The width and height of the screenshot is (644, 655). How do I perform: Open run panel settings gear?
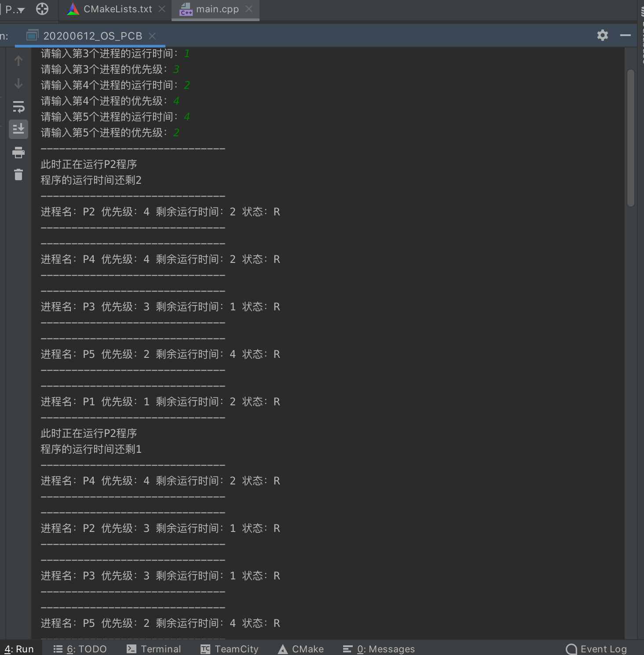point(603,35)
